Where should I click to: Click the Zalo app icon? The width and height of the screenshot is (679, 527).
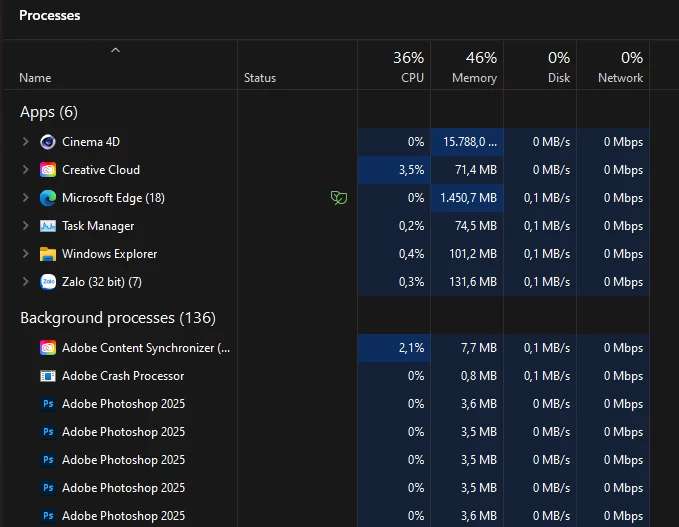48,282
